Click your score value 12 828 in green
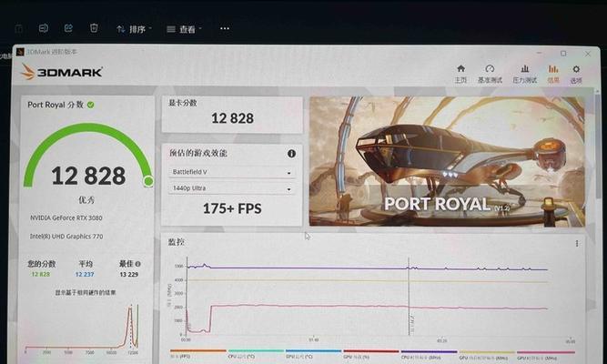The height and width of the screenshot is (364, 607). [x=41, y=274]
